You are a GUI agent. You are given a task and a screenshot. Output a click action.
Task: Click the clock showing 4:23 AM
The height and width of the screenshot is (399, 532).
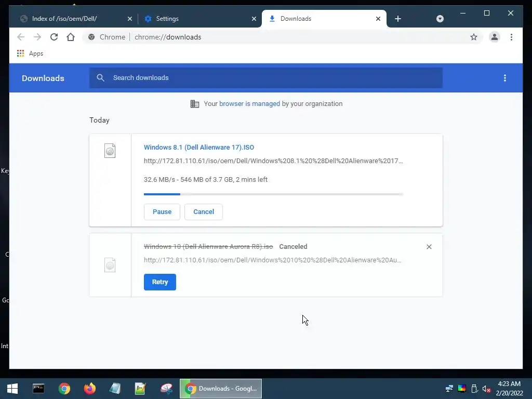(509, 384)
